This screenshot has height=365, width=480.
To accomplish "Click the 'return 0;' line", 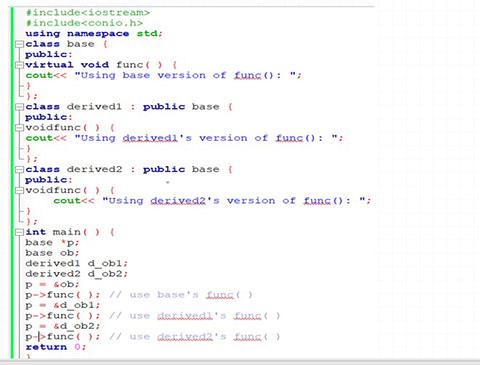I will 56,347.
